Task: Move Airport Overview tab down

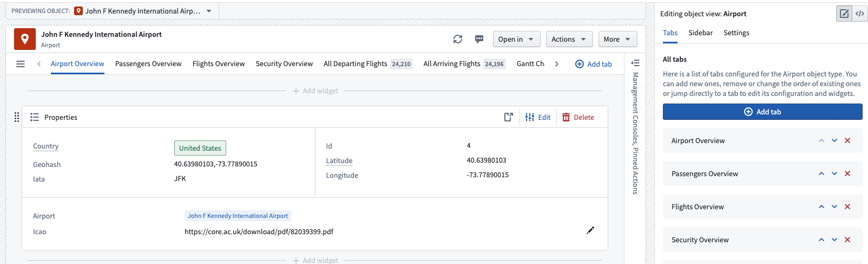Action: pyautogui.click(x=834, y=140)
